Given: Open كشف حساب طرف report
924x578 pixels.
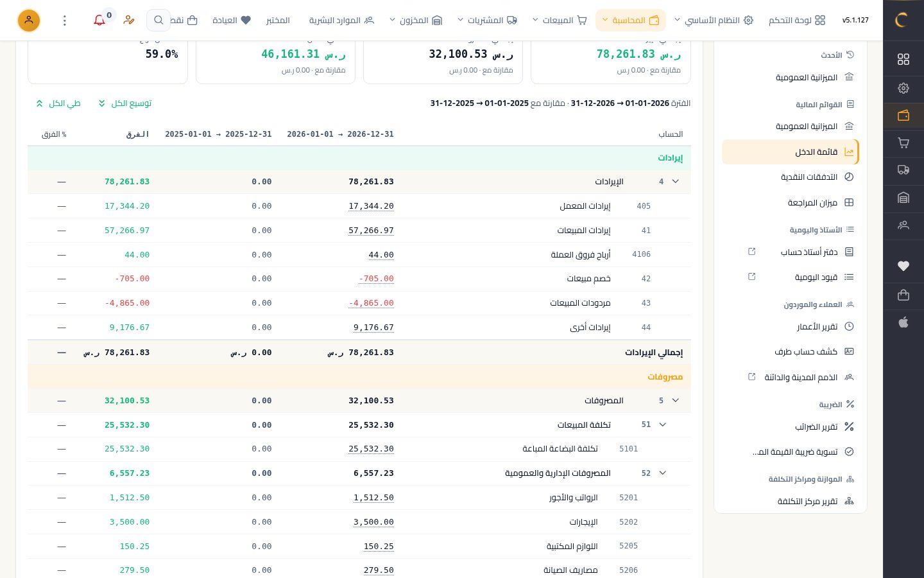Looking at the screenshot, I should coord(791,352).
